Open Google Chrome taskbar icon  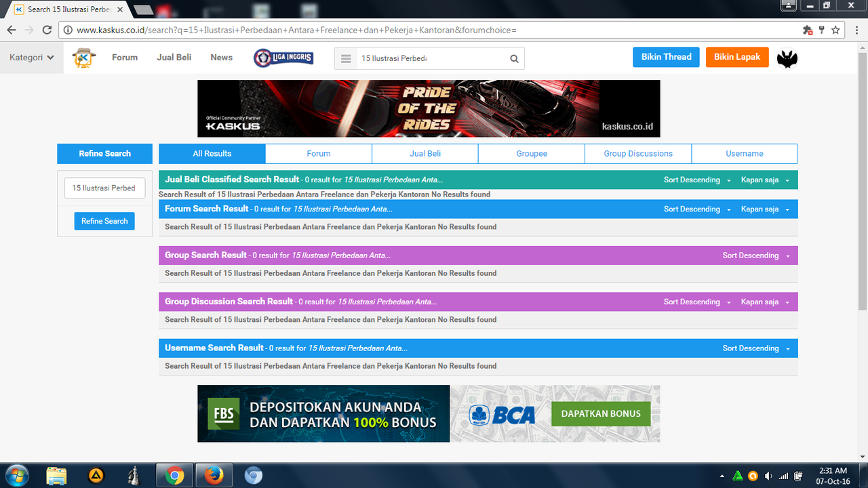pyautogui.click(x=175, y=476)
